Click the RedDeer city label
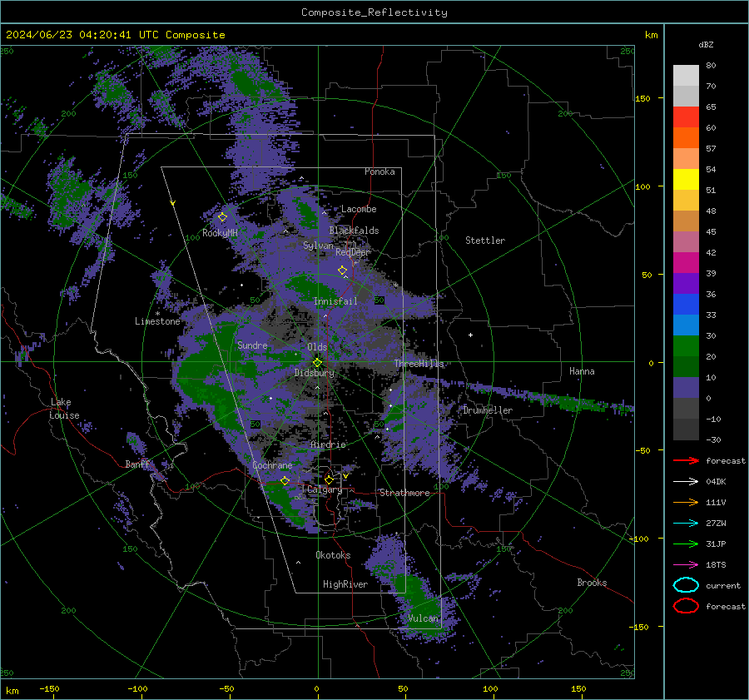The width and height of the screenshot is (749, 700). click(353, 252)
